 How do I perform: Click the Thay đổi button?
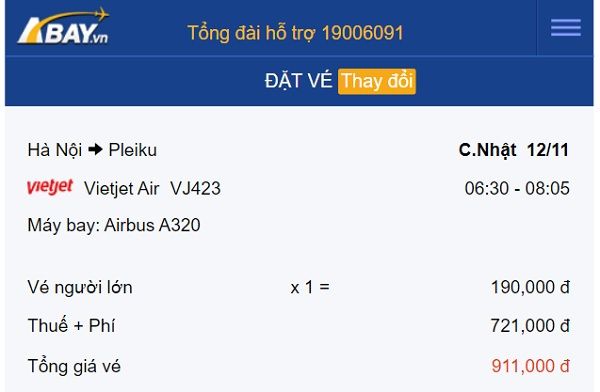pos(377,81)
